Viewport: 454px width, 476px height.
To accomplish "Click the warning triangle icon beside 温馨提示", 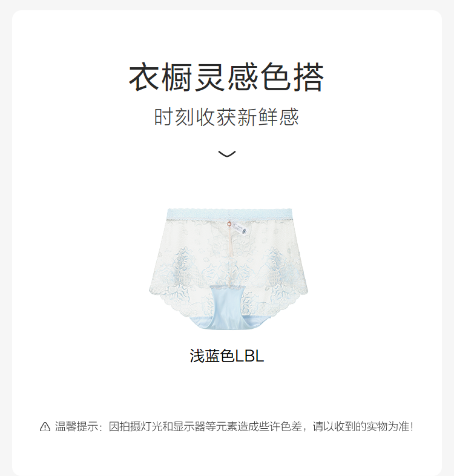I will coord(45,427).
